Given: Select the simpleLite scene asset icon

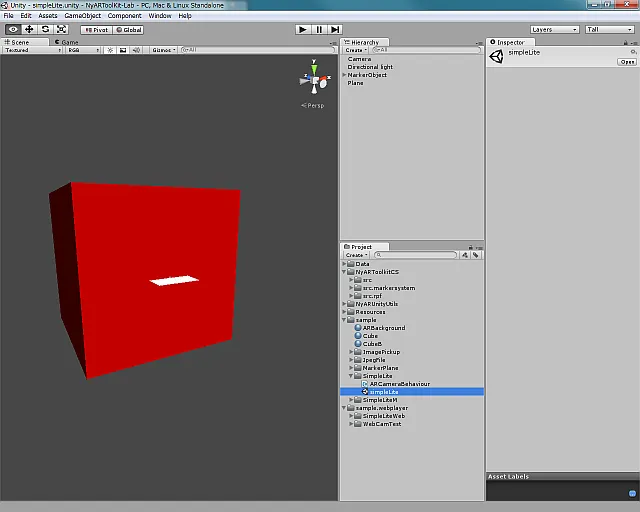Looking at the screenshot, I should [x=365, y=392].
